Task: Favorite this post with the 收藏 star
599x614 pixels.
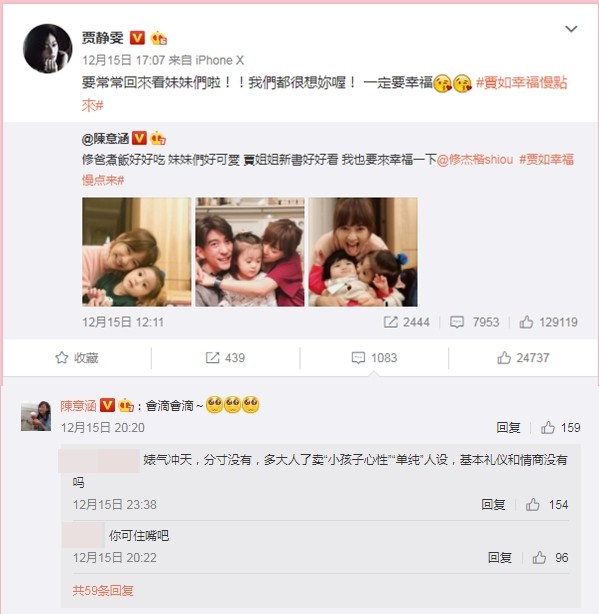Action: (77, 358)
